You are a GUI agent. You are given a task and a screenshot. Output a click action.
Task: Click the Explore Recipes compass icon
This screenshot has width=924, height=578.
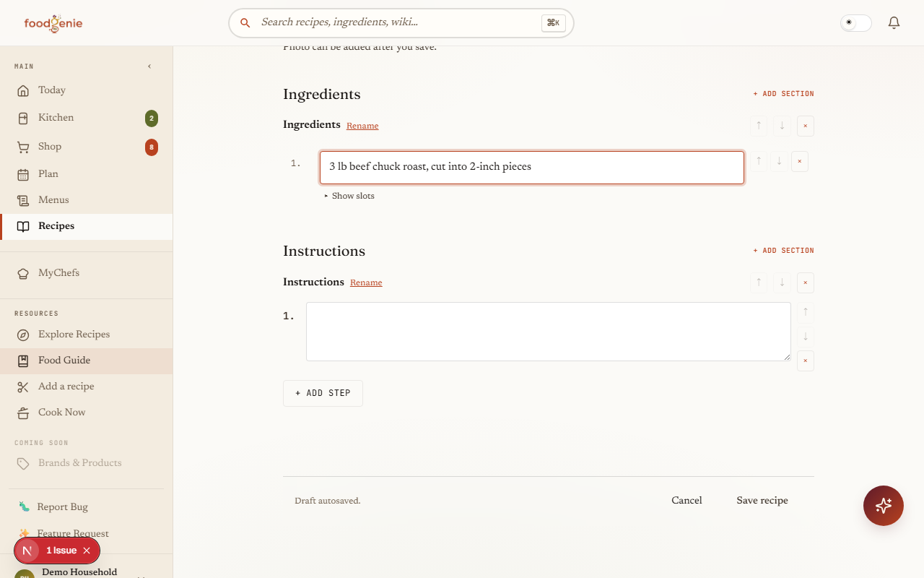point(23,335)
